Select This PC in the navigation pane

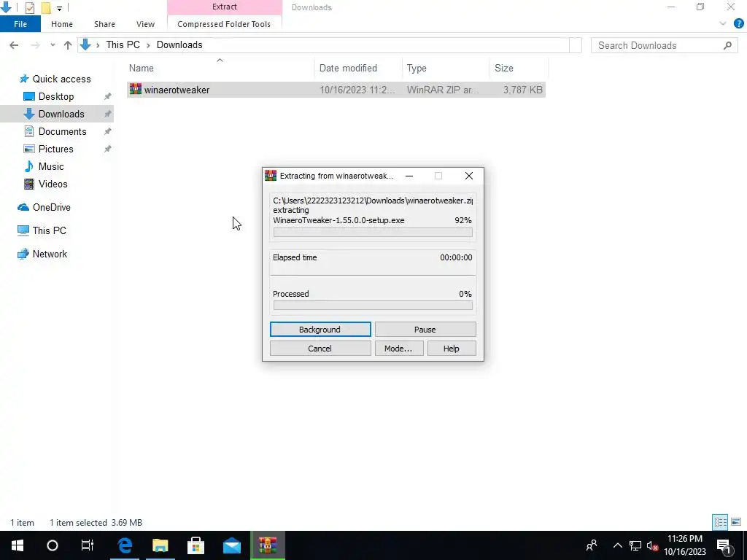[x=49, y=231]
